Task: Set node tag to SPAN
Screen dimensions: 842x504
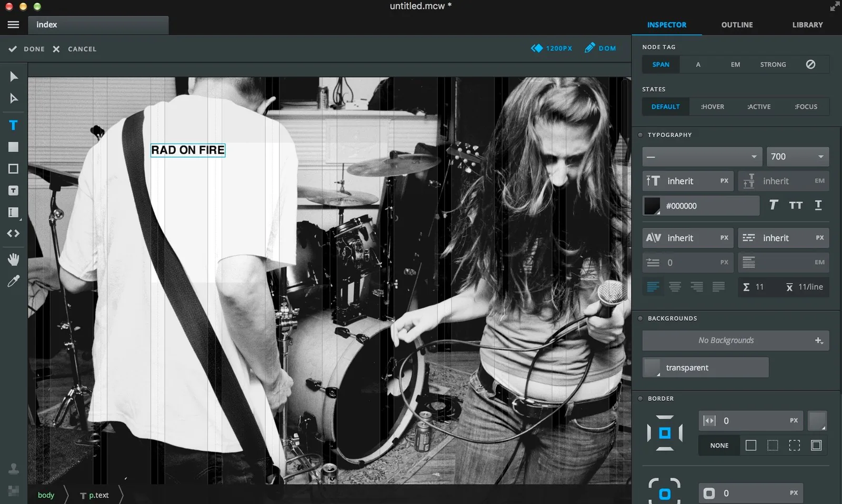Action: coord(661,64)
